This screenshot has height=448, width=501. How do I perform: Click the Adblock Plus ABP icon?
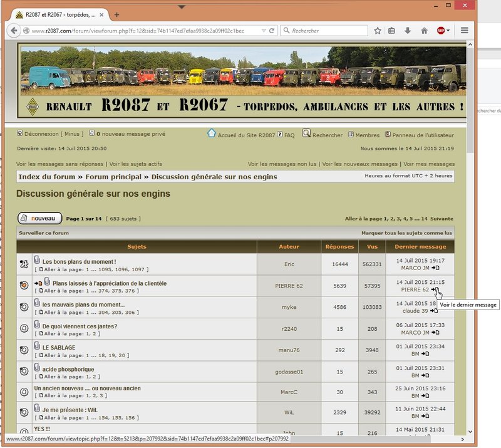(440, 30)
